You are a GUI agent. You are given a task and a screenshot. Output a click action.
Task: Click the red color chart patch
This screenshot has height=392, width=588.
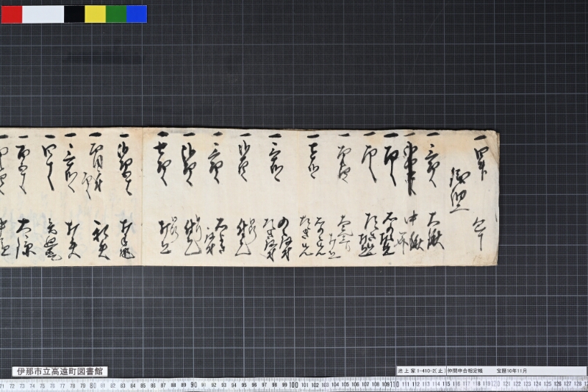tap(12, 14)
